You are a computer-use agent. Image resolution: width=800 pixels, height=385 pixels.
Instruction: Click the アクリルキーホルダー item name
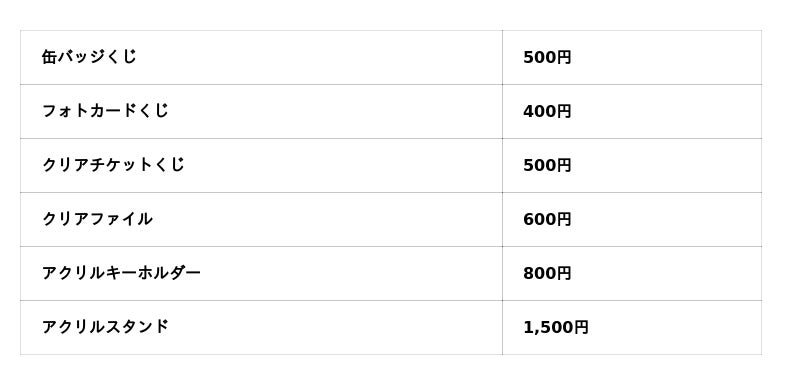click(x=121, y=273)
